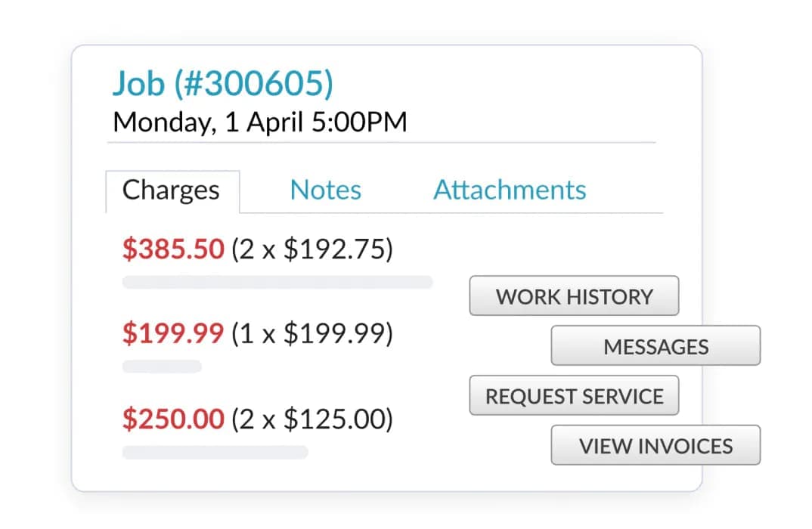Select the Charges tab
812x529 pixels.
(172, 190)
